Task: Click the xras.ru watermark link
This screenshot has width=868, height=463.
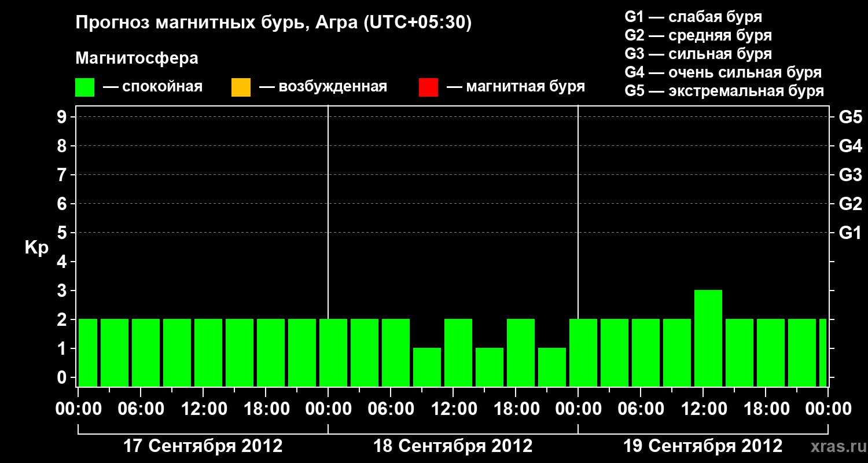Action: [x=836, y=446]
